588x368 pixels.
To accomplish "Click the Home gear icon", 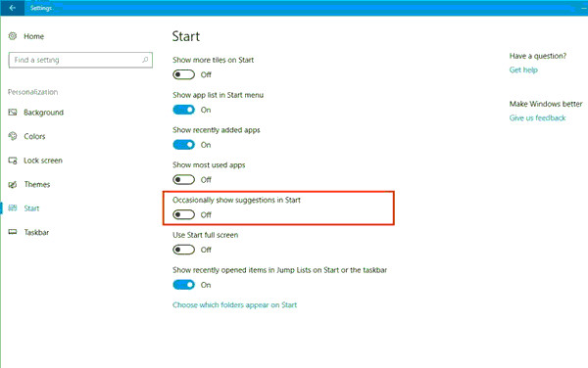I will [x=13, y=36].
